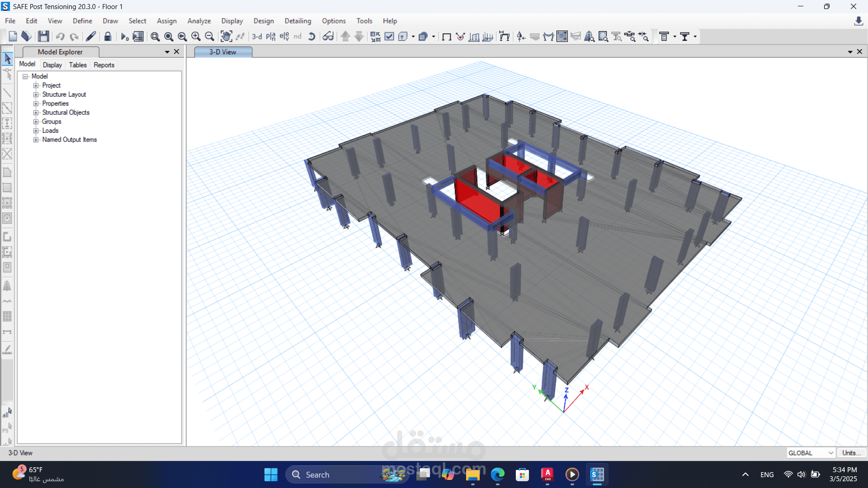Expand the Project tree node
The height and width of the screenshot is (488, 868).
(x=36, y=85)
